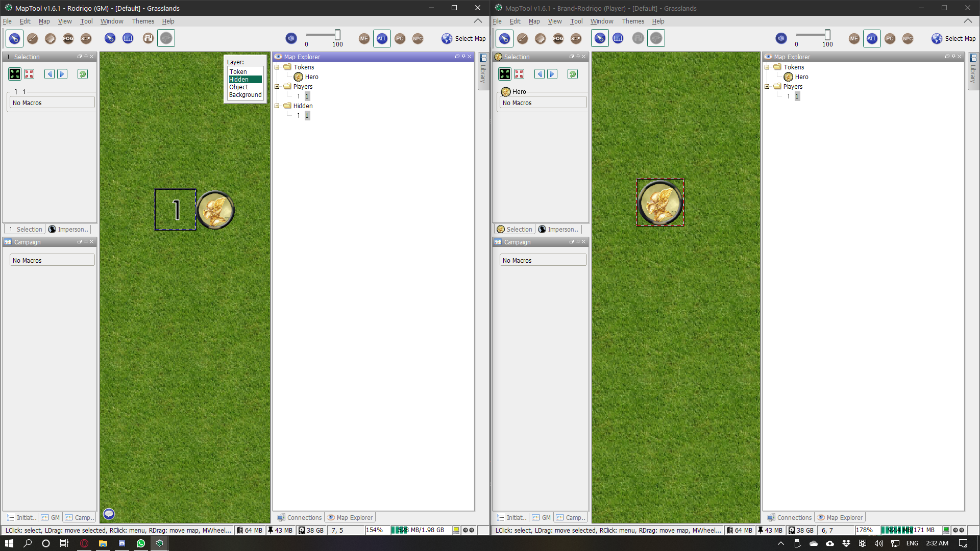
Task: Select the Fog of War tool
Action: [68, 38]
